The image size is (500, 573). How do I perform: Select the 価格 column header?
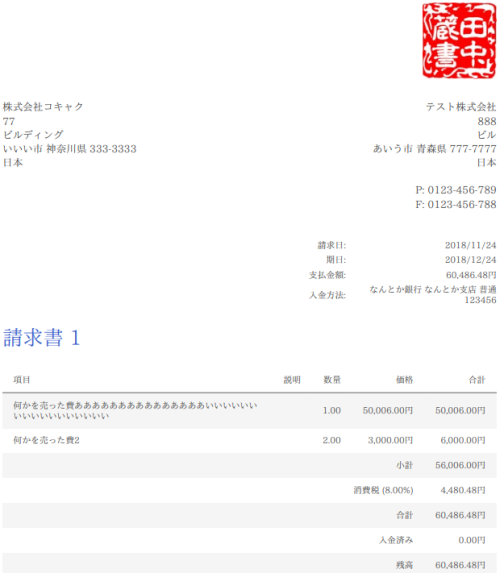pos(405,380)
